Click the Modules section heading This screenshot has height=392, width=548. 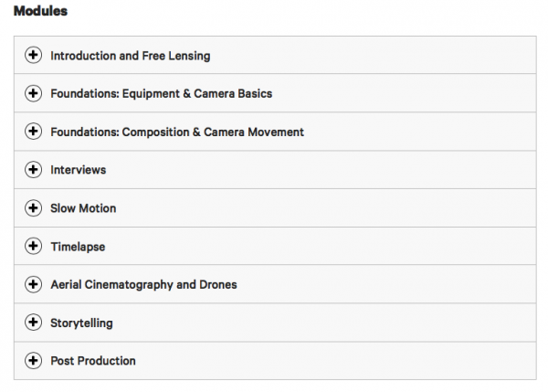(x=40, y=12)
